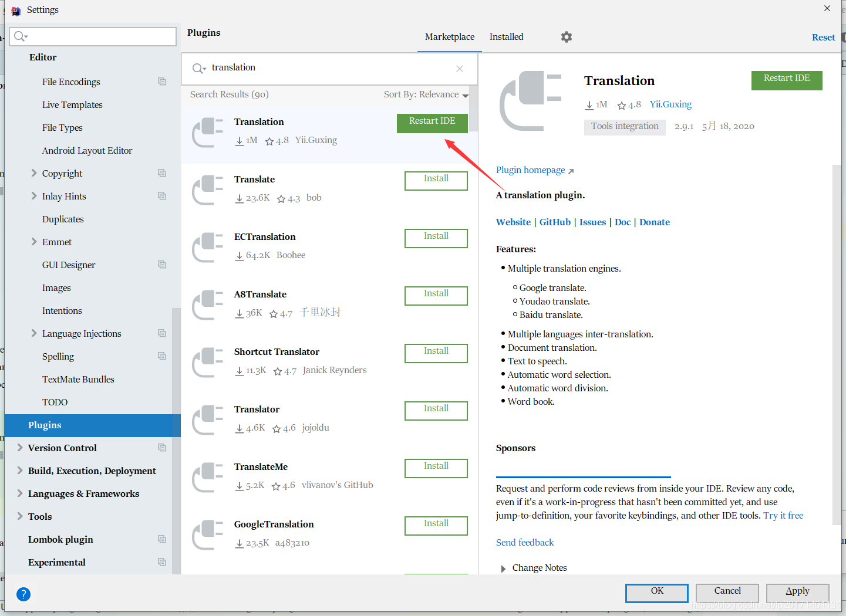The width and height of the screenshot is (846, 616).
Task: Click the Reset link
Action: [x=823, y=38]
